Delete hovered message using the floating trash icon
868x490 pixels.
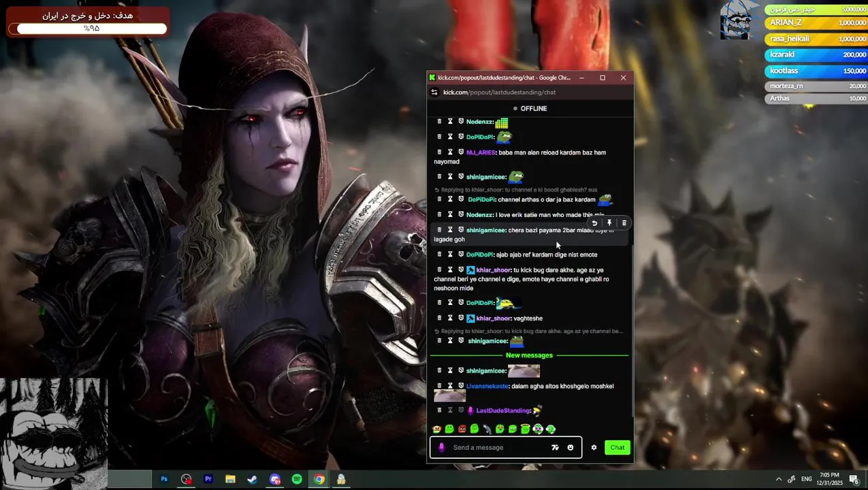tap(624, 223)
